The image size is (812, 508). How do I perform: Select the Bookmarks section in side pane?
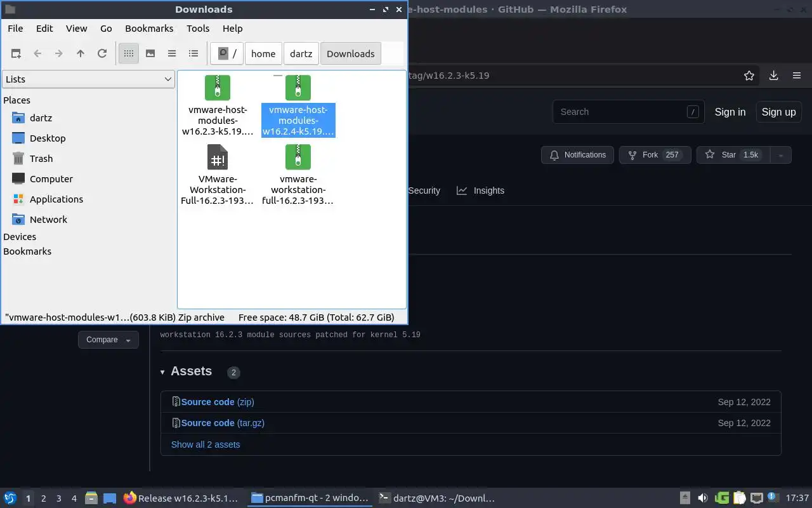27,251
